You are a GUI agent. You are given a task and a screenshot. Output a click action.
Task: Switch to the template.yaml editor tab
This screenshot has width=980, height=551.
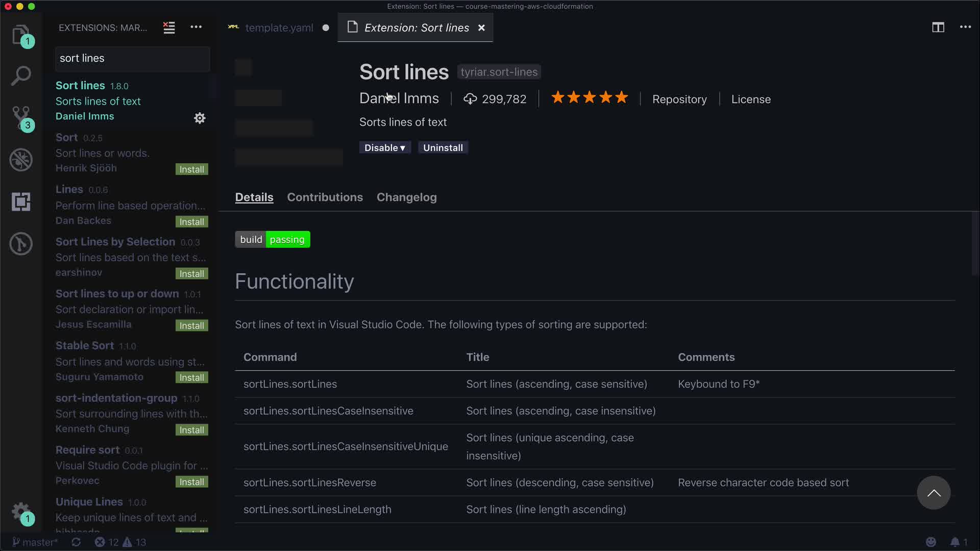(279, 28)
